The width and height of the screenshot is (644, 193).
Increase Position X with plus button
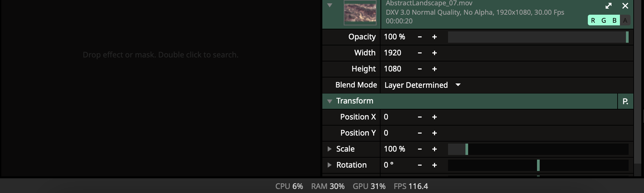pos(434,117)
